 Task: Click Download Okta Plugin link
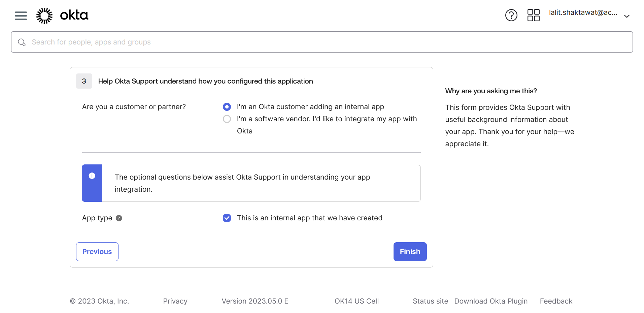point(491,301)
